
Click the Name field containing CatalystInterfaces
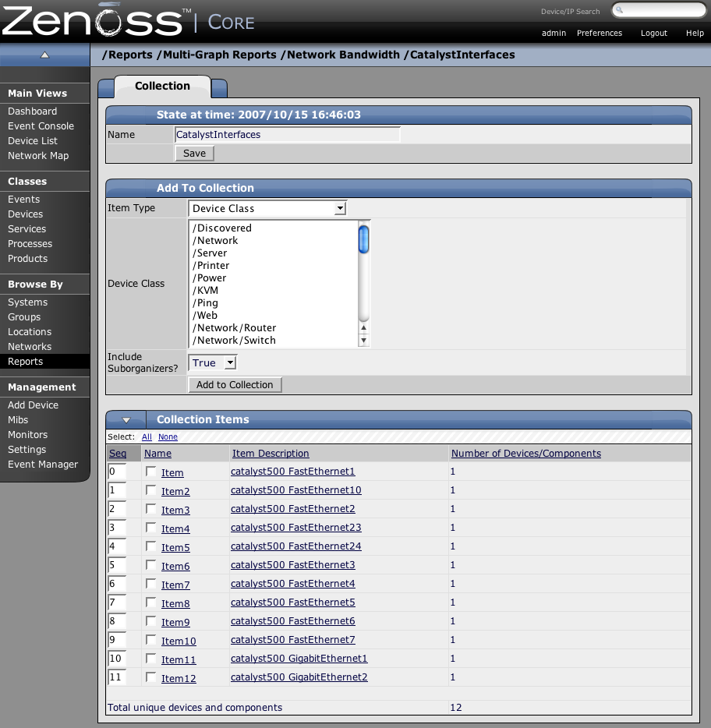point(288,135)
